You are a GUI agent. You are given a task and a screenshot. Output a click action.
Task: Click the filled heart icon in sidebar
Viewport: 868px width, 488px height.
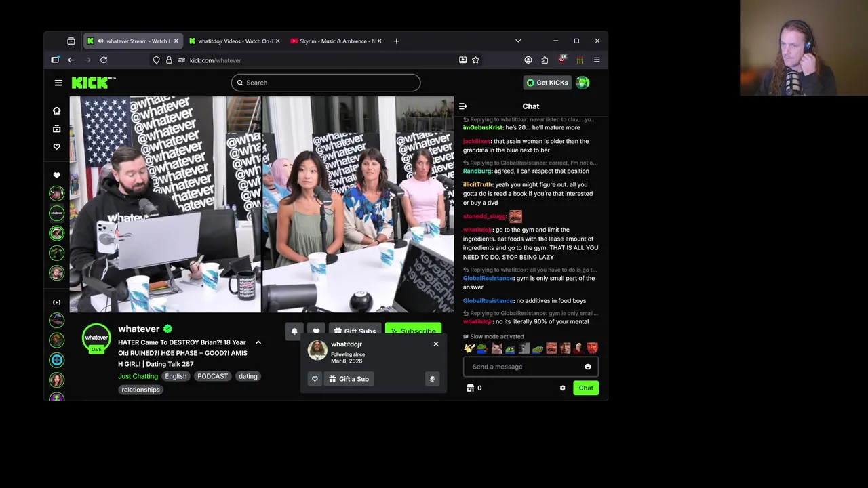57,175
